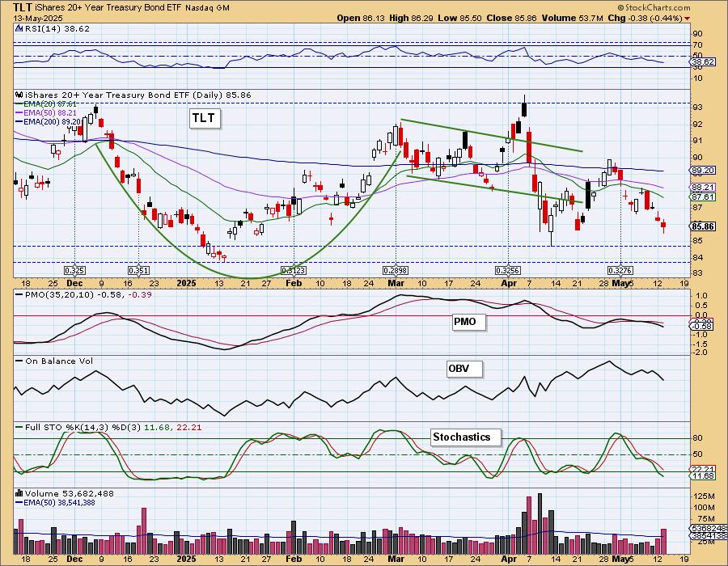Click the RSI indicator icon beside RSI(14)
Viewport: 728px width, 566px height.
[19, 28]
